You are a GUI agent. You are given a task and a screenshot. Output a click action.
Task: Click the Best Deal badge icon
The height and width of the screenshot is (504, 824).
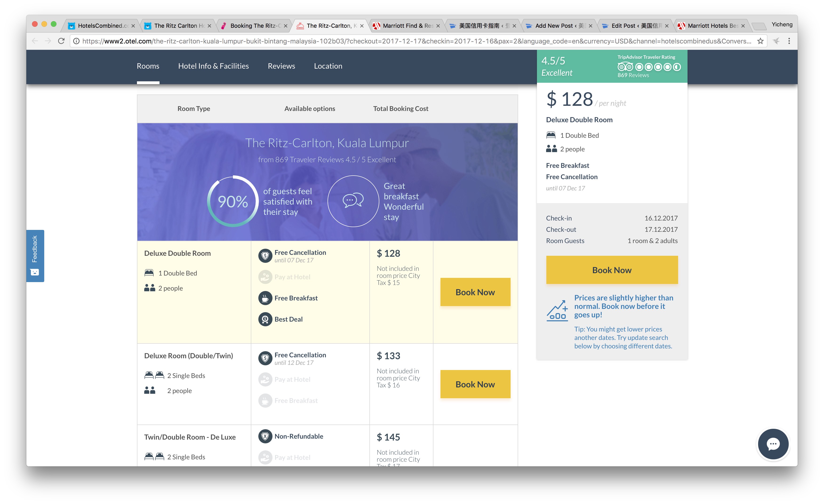265,319
